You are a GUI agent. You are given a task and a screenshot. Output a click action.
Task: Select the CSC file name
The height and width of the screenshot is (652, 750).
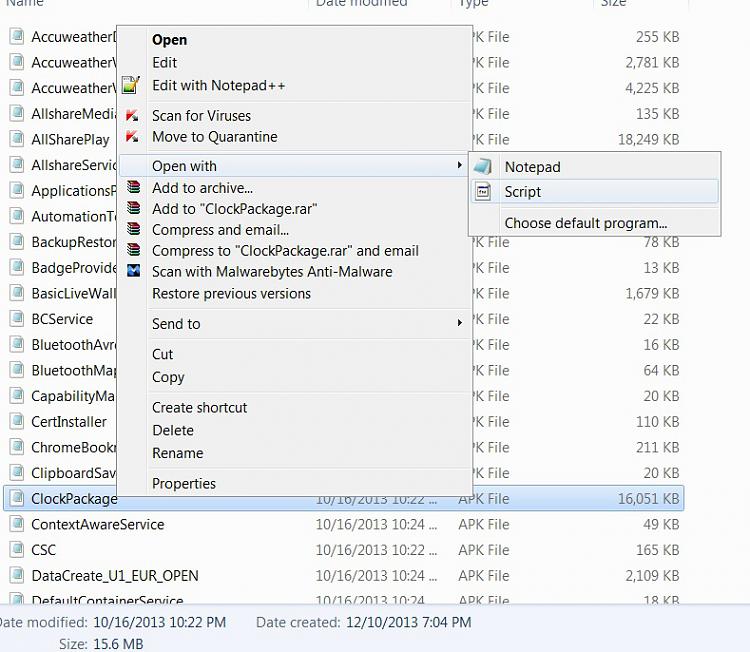click(44, 550)
